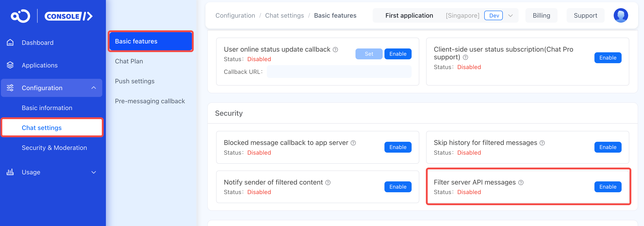Click help icon next to Notify sender of filtered content
644x226 pixels.
pyautogui.click(x=328, y=183)
